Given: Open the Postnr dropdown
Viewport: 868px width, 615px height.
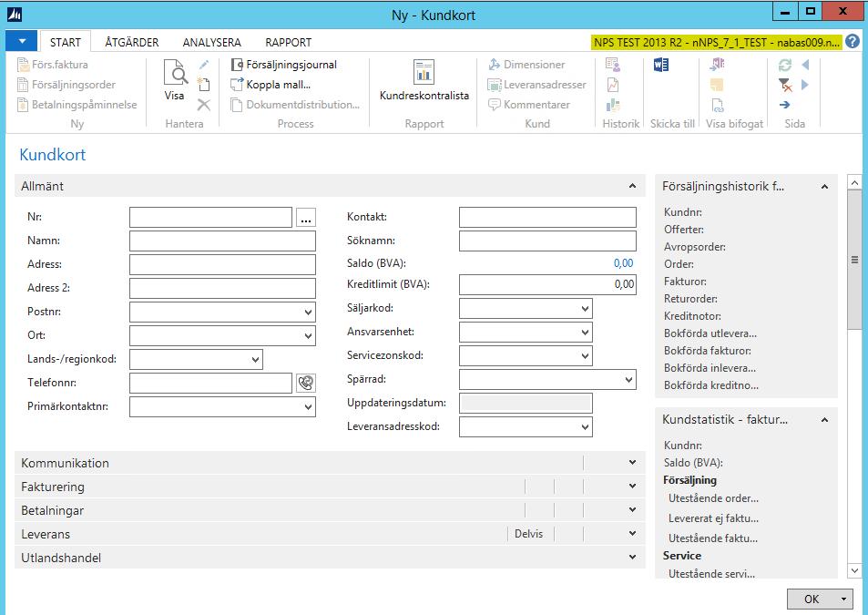Looking at the screenshot, I should (309, 313).
